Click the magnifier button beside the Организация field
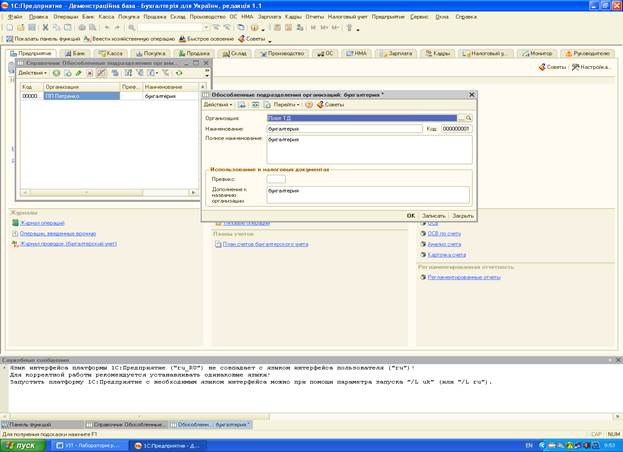Viewport: 623px width, 452px height. coord(468,118)
